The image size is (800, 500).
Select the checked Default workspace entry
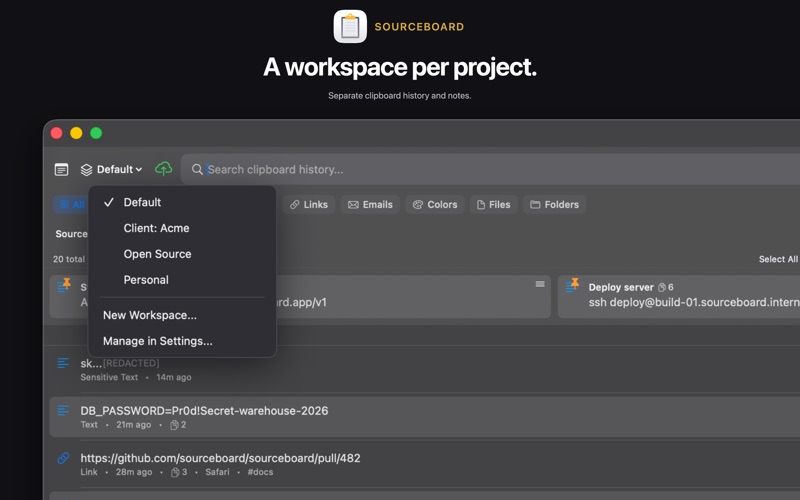point(182,202)
